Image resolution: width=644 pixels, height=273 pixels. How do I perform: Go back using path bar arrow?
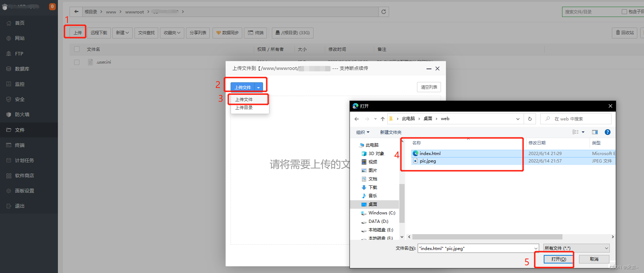(x=76, y=12)
